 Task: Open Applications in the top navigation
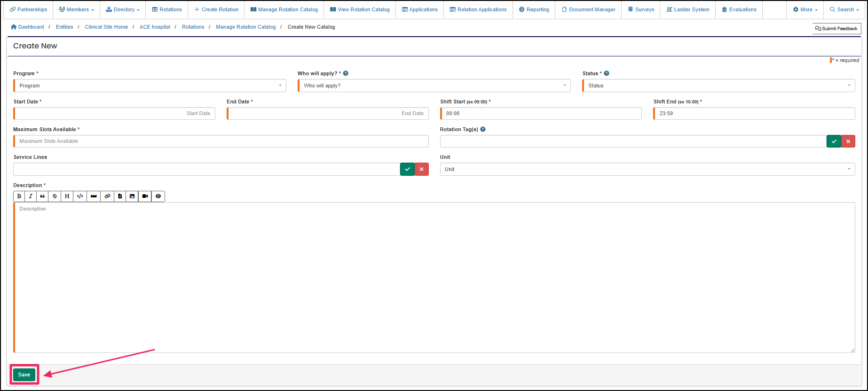tap(420, 9)
